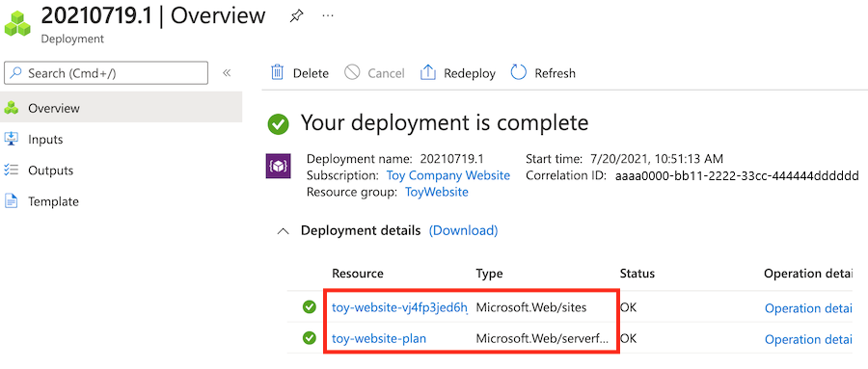Click the green cubes Deployment icon

(17, 23)
